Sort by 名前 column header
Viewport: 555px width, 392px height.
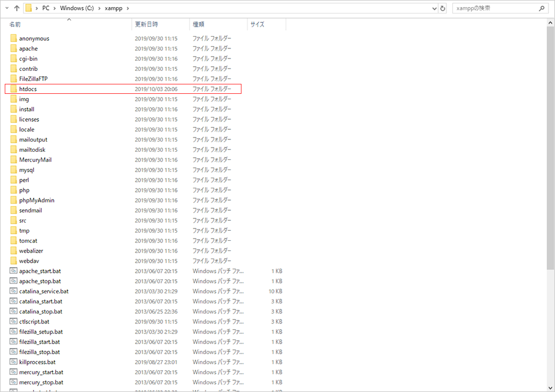coord(15,25)
